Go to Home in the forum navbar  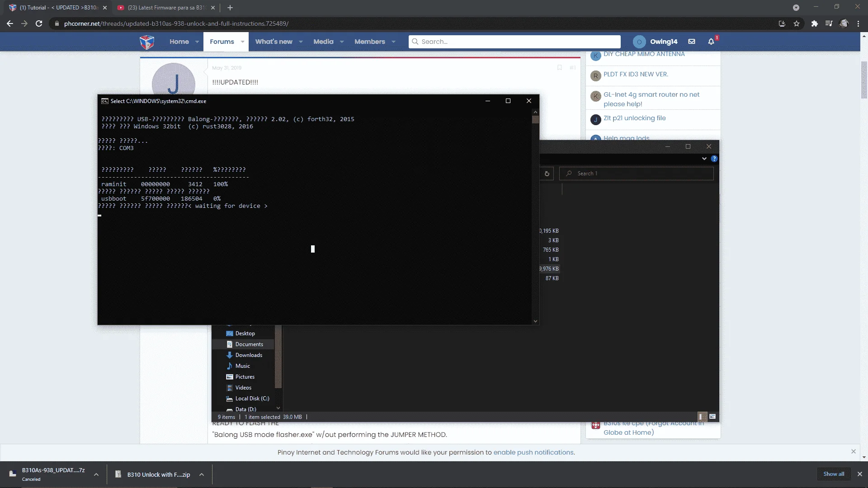179,42
